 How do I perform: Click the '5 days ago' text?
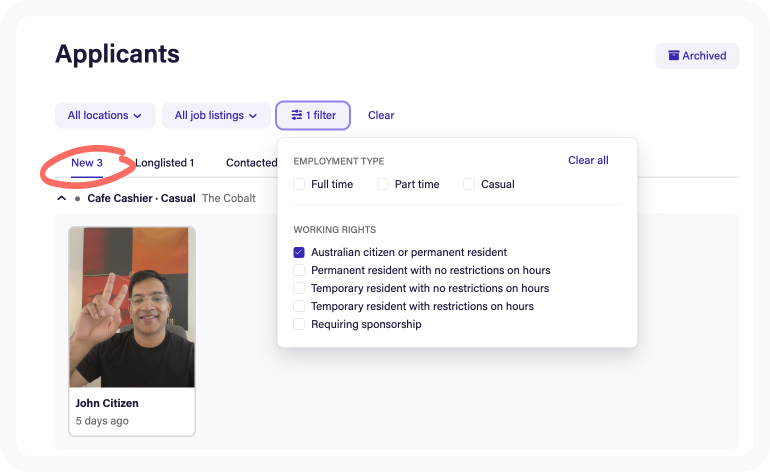tap(102, 421)
